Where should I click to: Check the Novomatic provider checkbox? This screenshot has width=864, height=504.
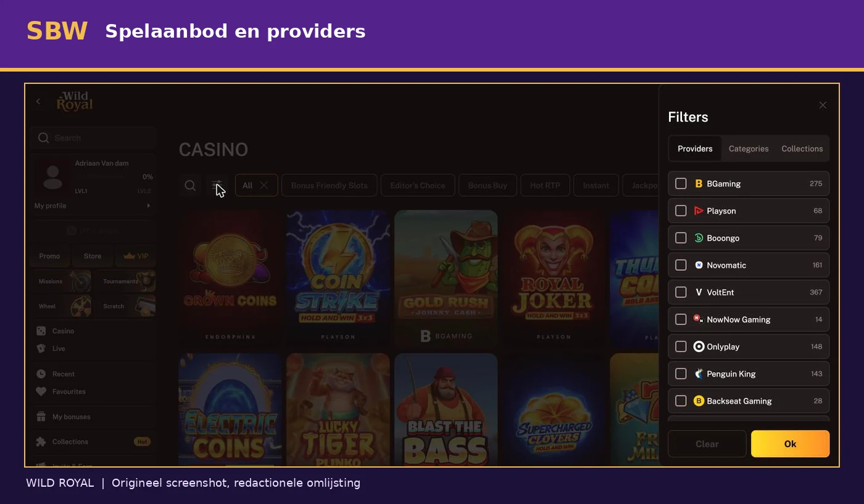[x=681, y=265]
